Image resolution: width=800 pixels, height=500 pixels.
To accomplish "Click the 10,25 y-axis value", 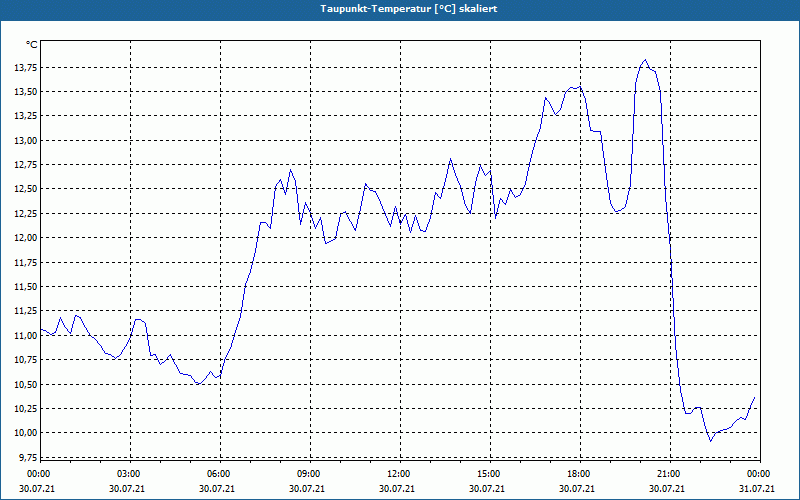I will coord(27,408).
